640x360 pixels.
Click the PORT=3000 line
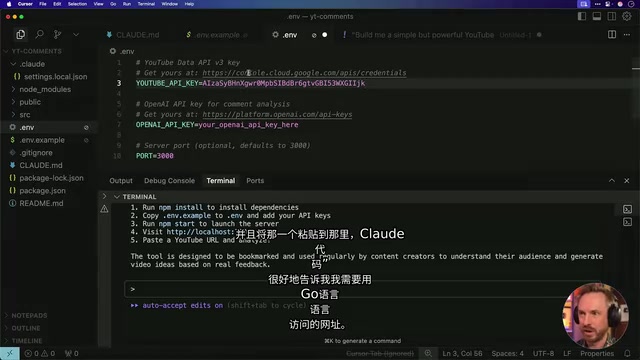coord(154,156)
